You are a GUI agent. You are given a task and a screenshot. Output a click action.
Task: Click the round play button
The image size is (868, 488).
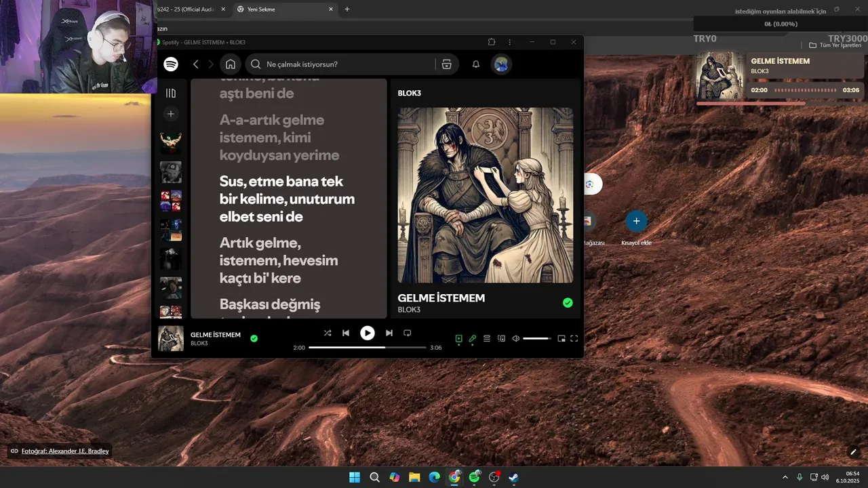coord(367,333)
